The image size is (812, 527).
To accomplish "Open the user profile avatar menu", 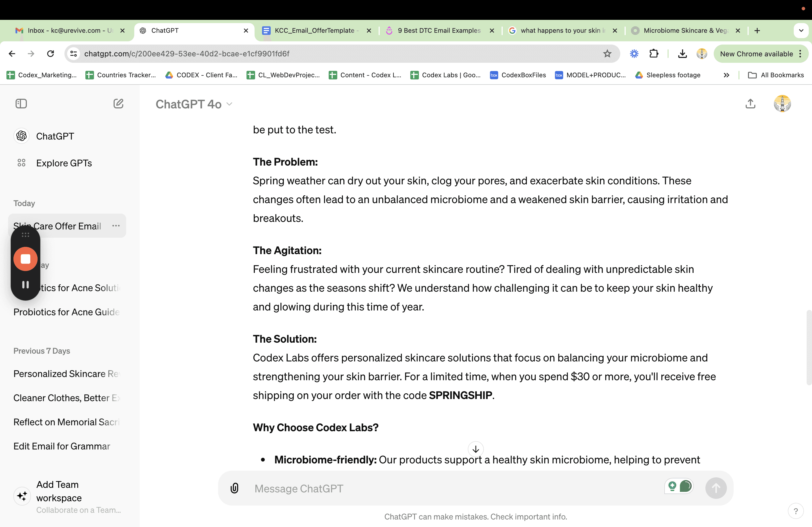I will click(x=782, y=104).
